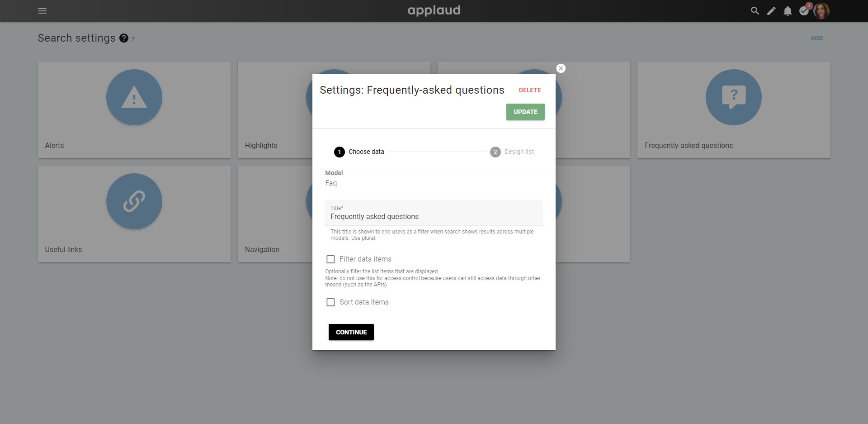Open the tasks checkmark icon with badge

[x=804, y=10]
